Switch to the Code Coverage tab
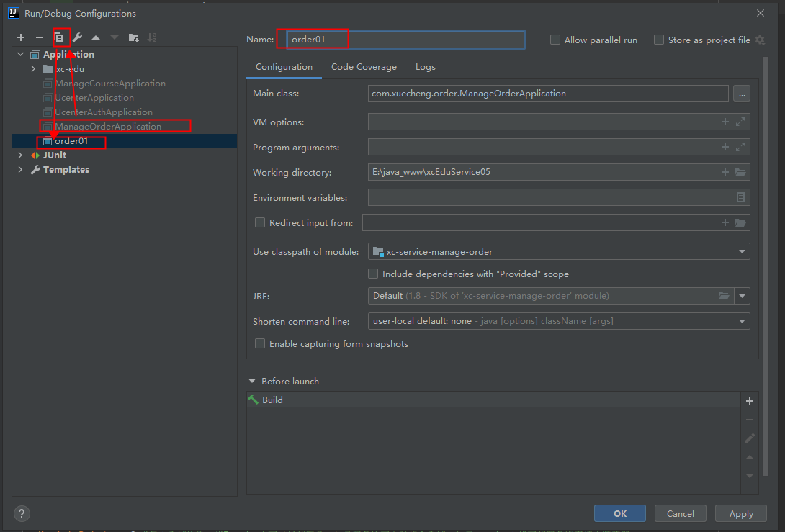The width and height of the screenshot is (785, 532). click(364, 67)
